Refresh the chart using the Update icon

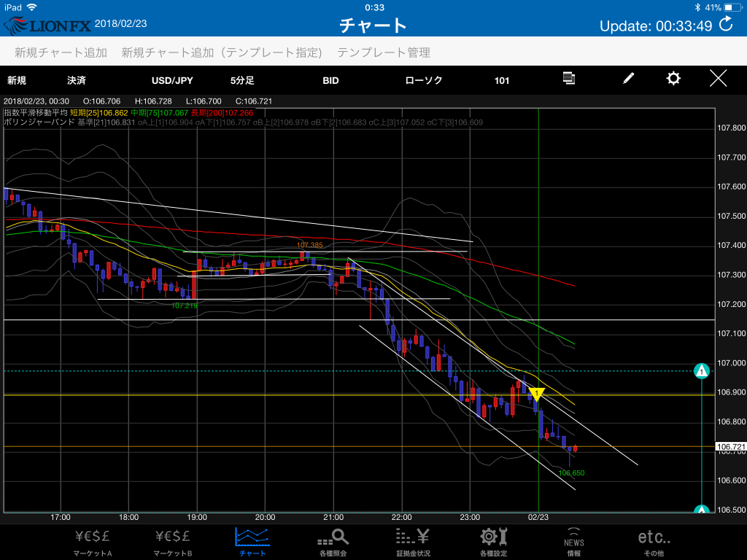726,25
